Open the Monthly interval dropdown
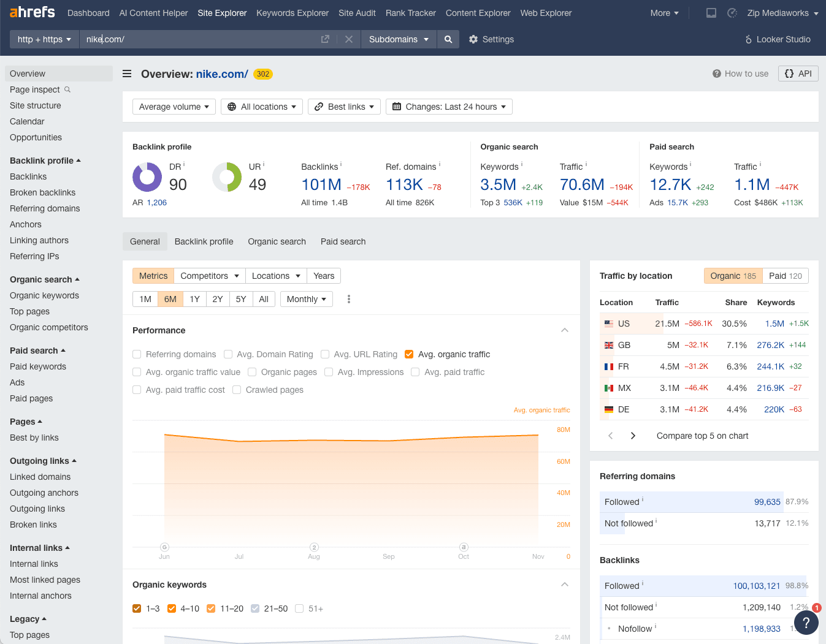This screenshot has width=826, height=644. (x=307, y=299)
